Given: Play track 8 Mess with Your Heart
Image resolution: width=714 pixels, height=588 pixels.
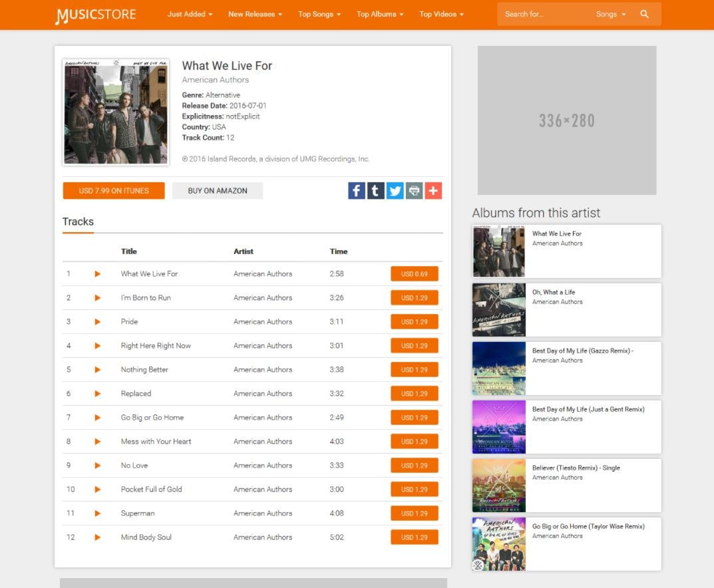Looking at the screenshot, I should [x=97, y=442].
